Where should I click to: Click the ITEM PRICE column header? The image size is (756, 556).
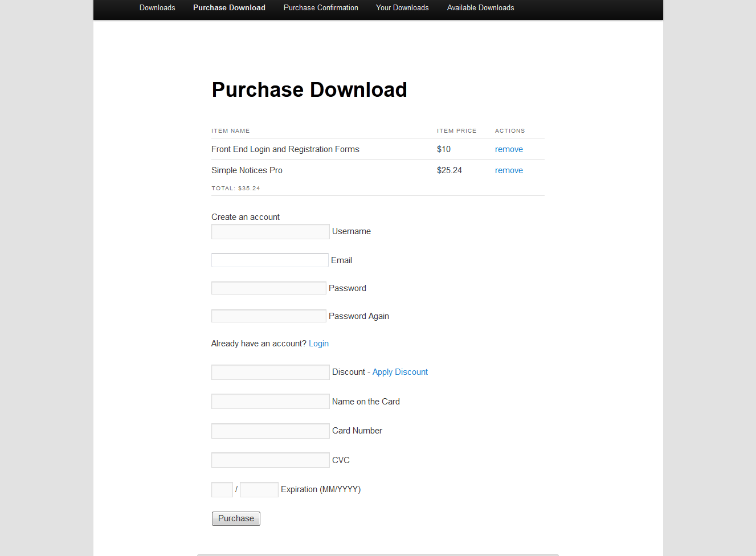(457, 131)
